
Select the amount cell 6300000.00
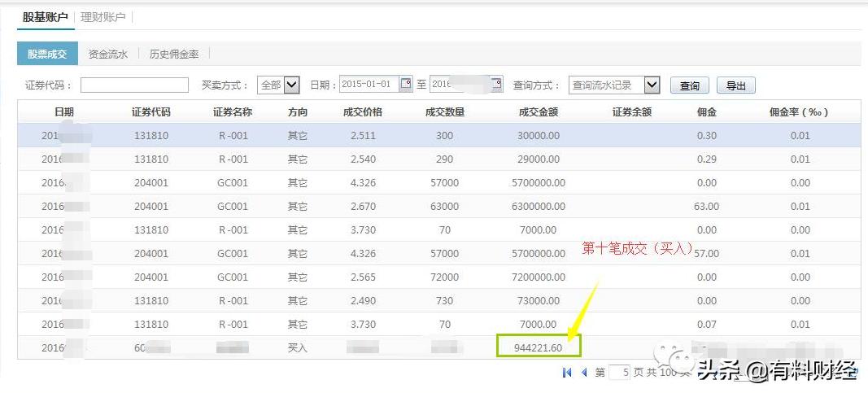click(538, 206)
